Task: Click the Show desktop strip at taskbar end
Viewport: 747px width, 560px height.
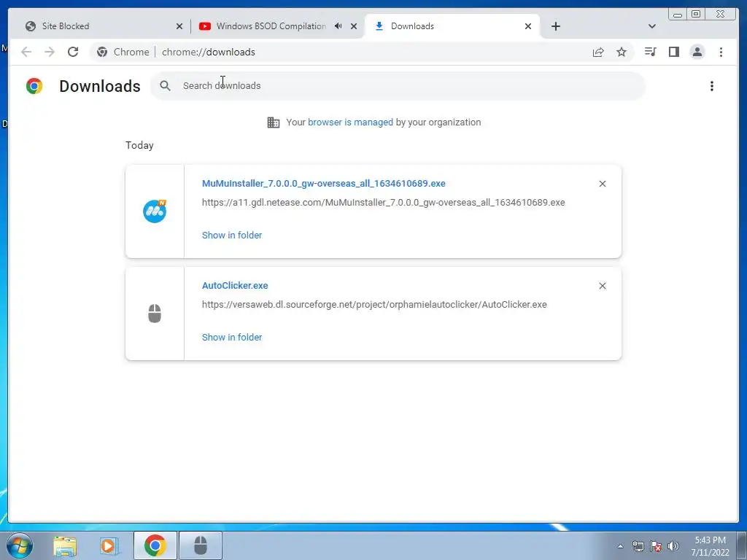Action: pyautogui.click(x=742, y=545)
